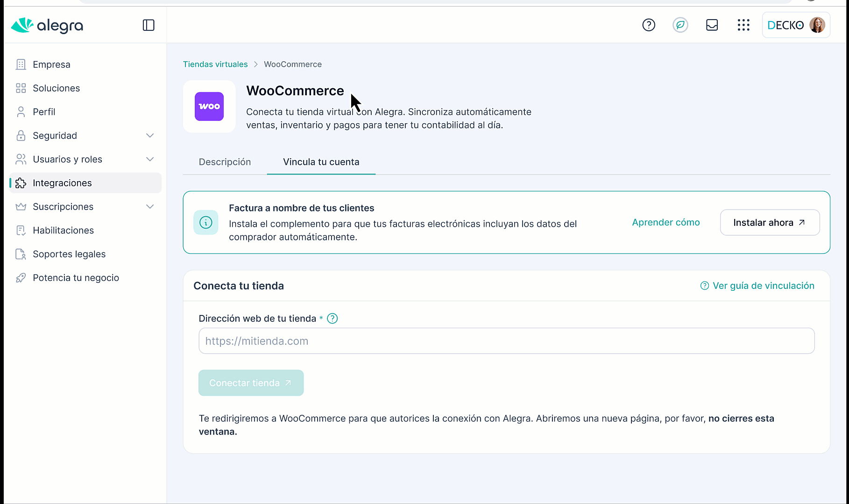Go to Tiendas virtuales breadcrumb
849x504 pixels.
coord(215,64)
